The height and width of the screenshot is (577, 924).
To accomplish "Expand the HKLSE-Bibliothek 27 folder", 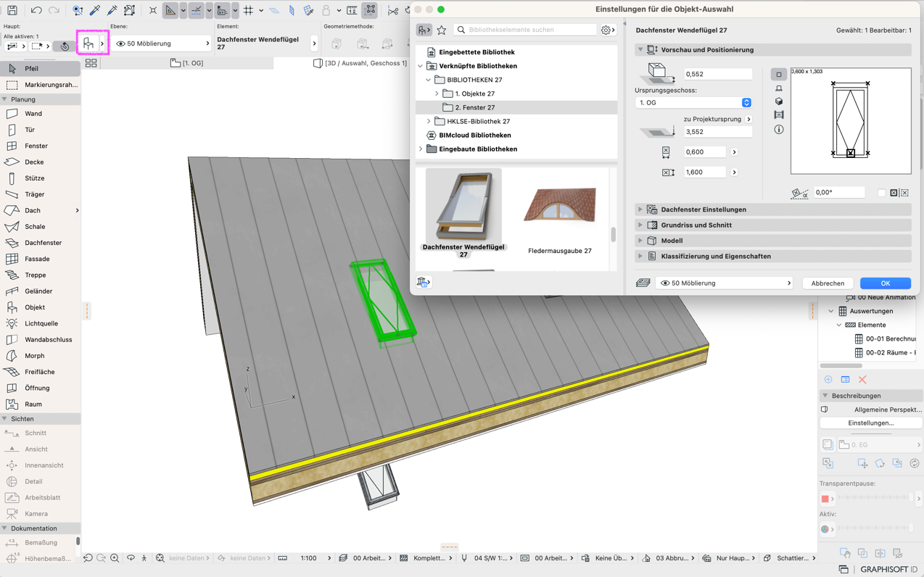I will (429, 121).
